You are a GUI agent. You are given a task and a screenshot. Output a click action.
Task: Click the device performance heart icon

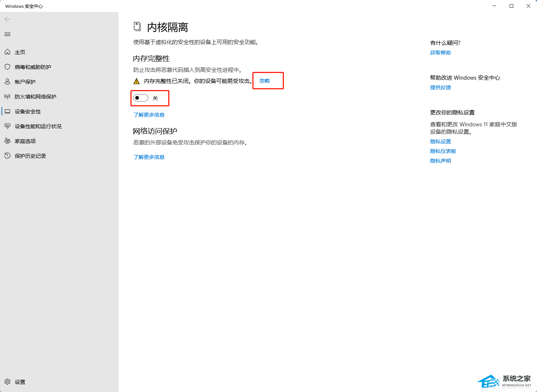point(7,126)
